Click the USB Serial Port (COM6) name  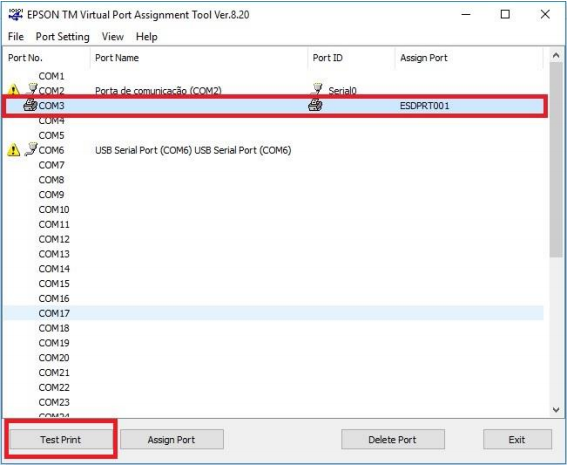(x=193, y=150)
